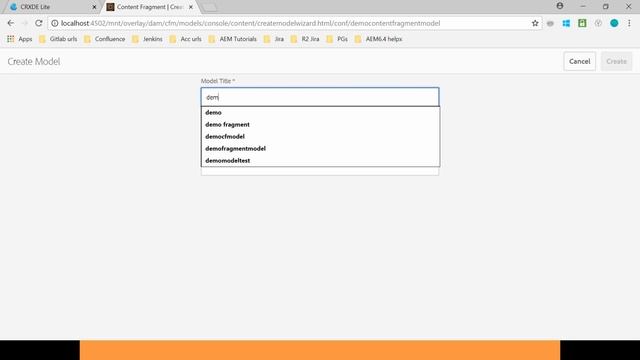640x360 pixels.
Task: Open Jenkins bookmark folder
Action: pyautogui.click(x=147, y=39)
